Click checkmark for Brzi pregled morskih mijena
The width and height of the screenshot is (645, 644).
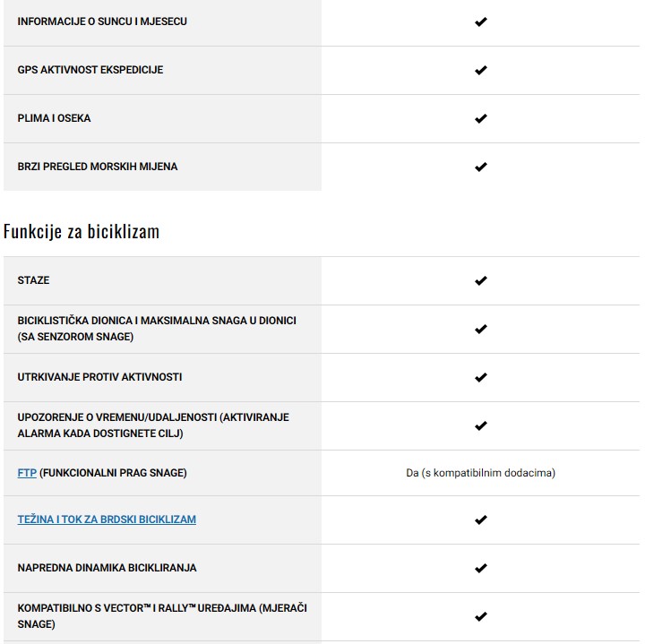[480, 167]
